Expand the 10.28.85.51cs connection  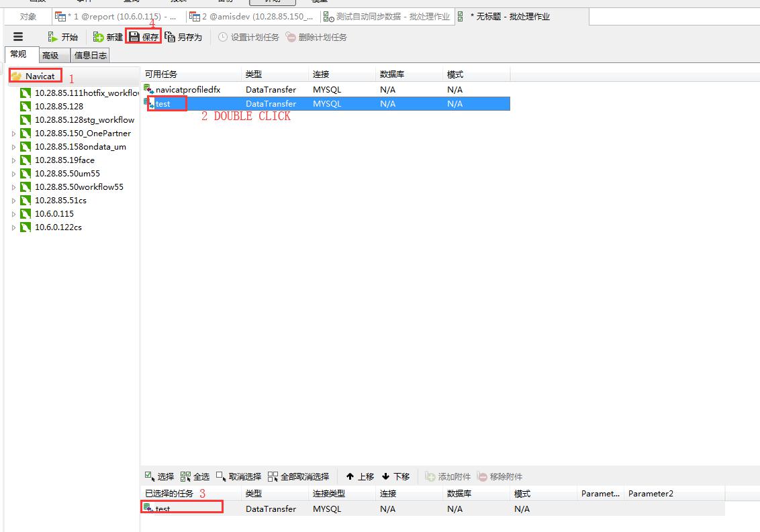pyautogui.click(x=13, y=201)
